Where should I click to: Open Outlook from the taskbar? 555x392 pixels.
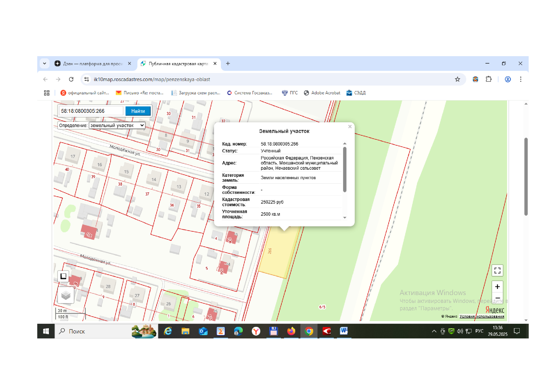203,331
